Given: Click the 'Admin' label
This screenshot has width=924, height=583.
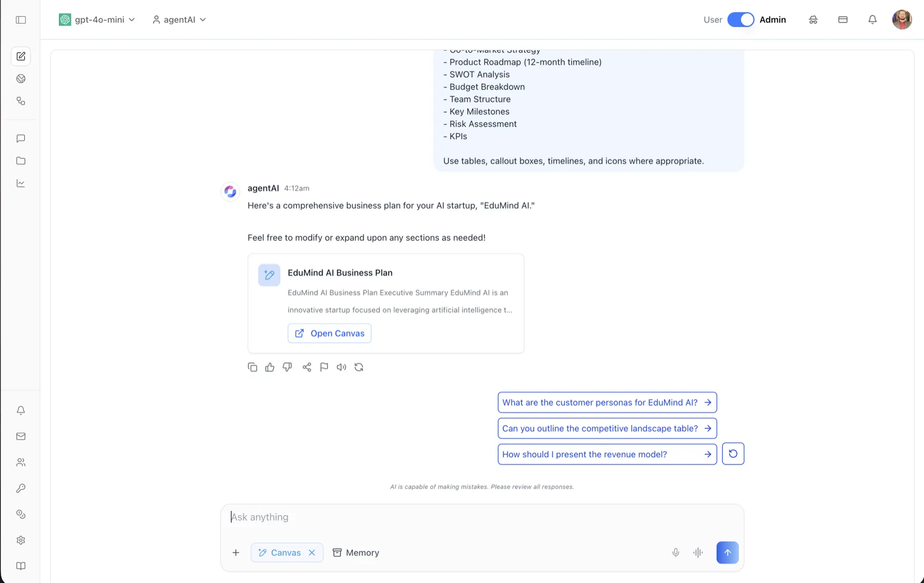Looking at the screenshot, I should pyautogui.click(x=773, y=20).
